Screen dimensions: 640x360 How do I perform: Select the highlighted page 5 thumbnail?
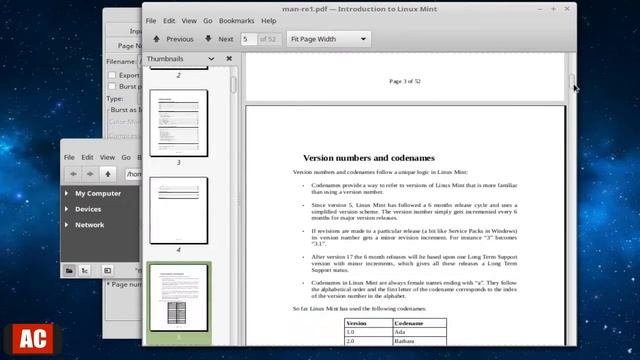pos(179,298)
